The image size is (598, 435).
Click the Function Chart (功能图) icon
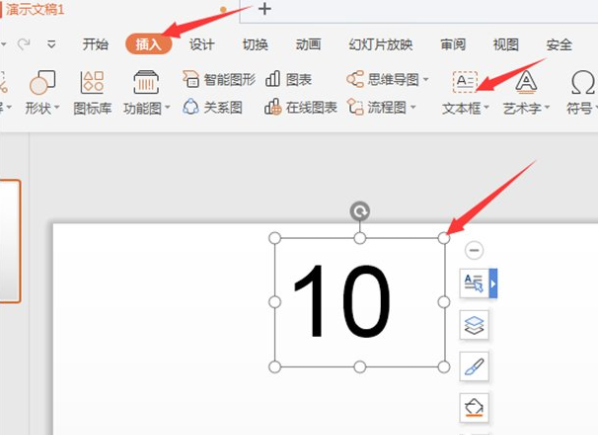pyautogui.click(x=146, y=82)
